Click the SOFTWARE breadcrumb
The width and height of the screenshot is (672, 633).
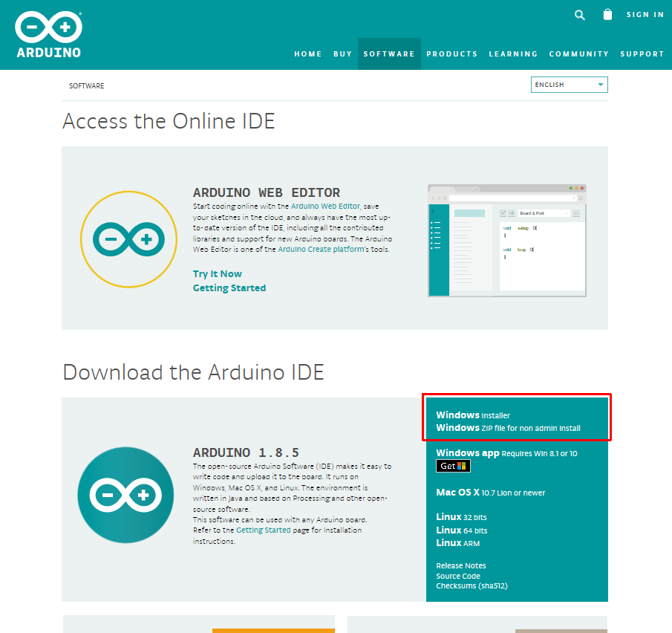tap(87, 85)
